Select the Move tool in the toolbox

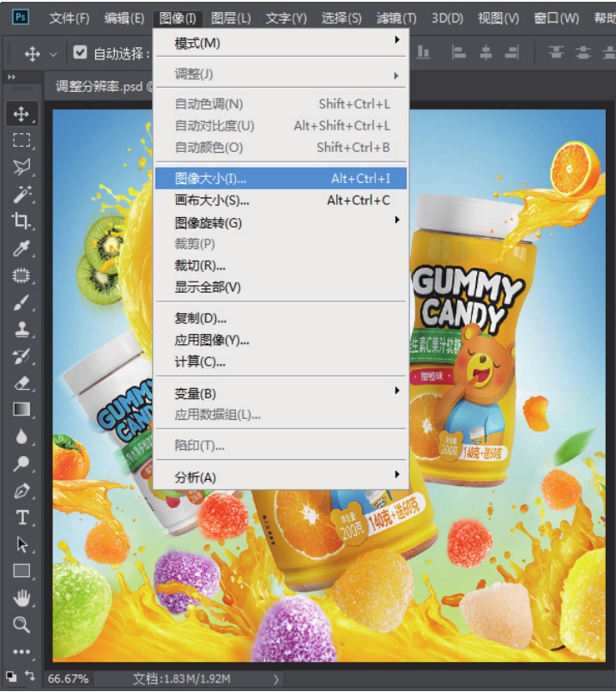coord(21,114)
